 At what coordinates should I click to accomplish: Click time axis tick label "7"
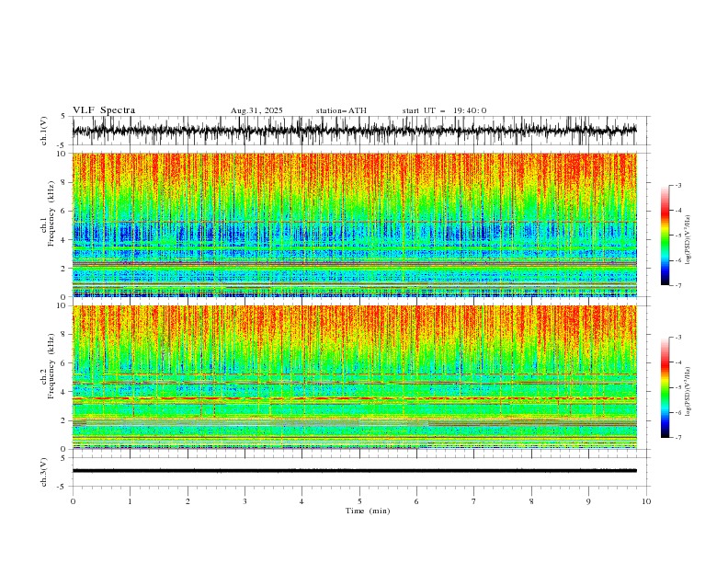coord(474,501)
